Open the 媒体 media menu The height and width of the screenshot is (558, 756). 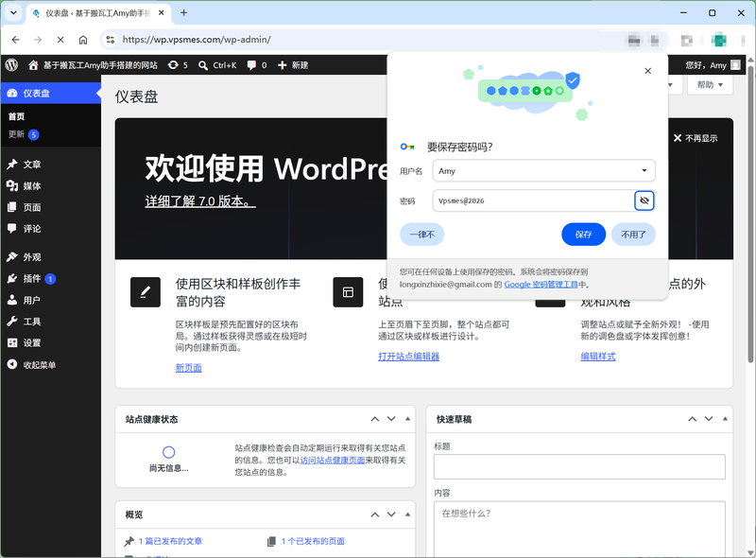tap(51, 185)
